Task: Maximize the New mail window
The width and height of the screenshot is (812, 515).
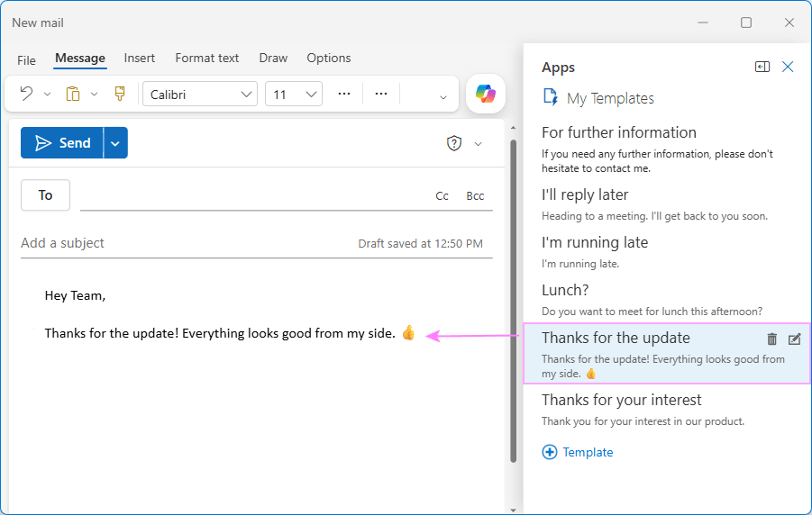Action: 746,23
